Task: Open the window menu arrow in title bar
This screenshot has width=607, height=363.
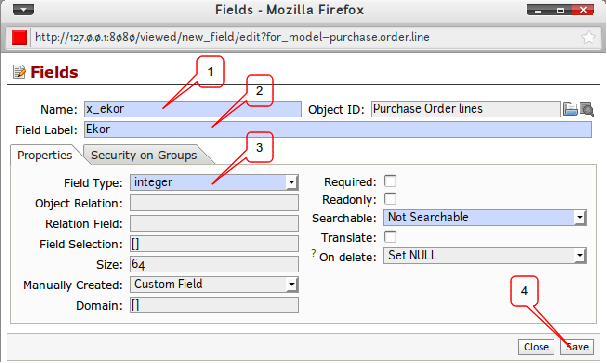Action: tap(23, 9)
